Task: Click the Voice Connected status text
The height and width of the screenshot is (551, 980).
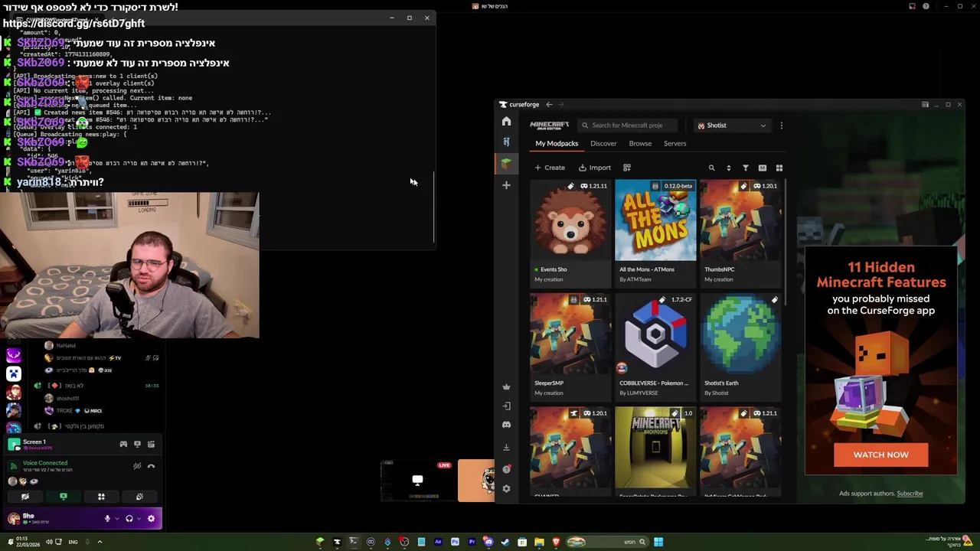Action: tap(45, 463)
